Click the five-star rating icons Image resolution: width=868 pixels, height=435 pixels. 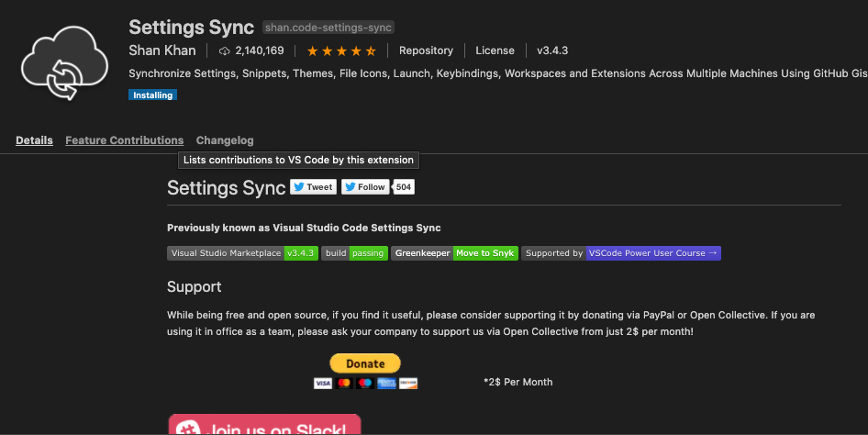(x=341, y=50)
